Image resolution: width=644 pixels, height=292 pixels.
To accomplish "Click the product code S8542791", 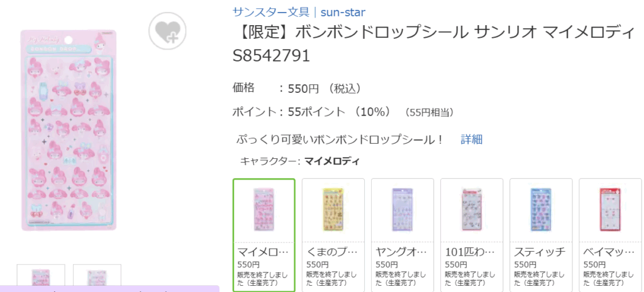I will (x=272, y=57).
